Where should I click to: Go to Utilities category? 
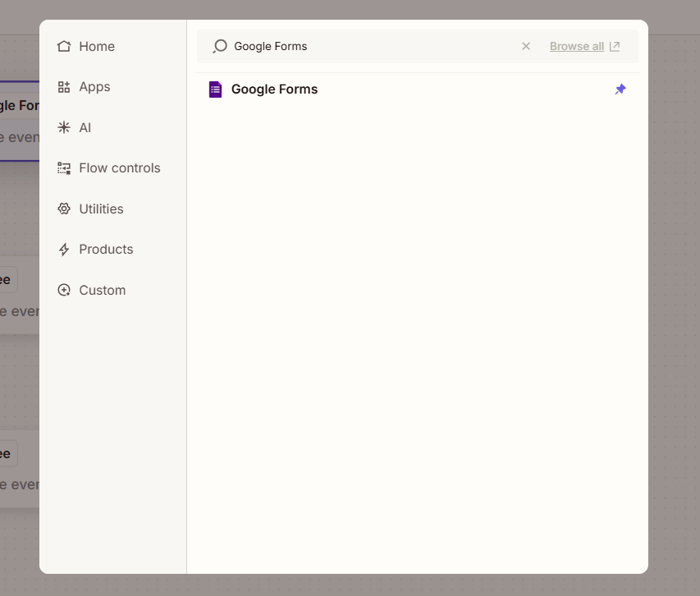click(x=90, y=209)
